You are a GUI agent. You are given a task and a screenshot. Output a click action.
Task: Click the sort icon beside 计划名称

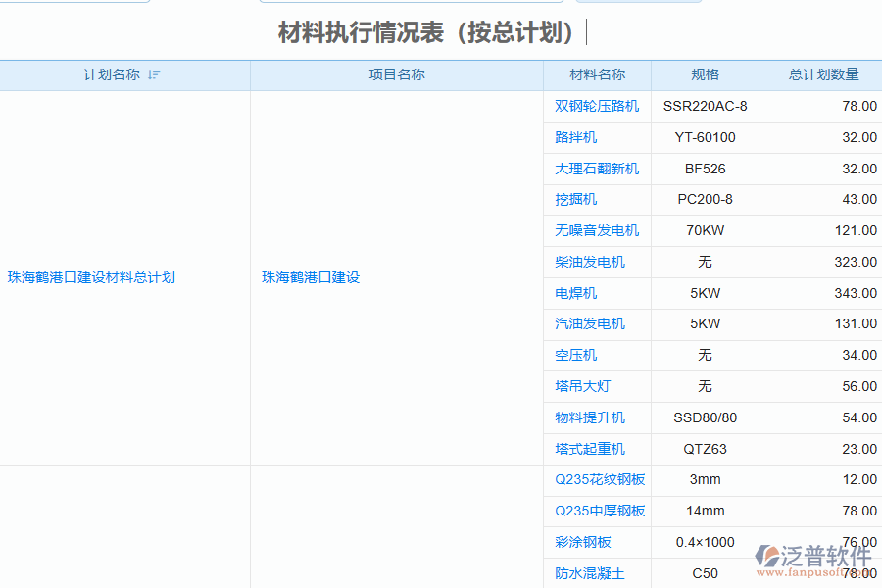coord(154,75)
